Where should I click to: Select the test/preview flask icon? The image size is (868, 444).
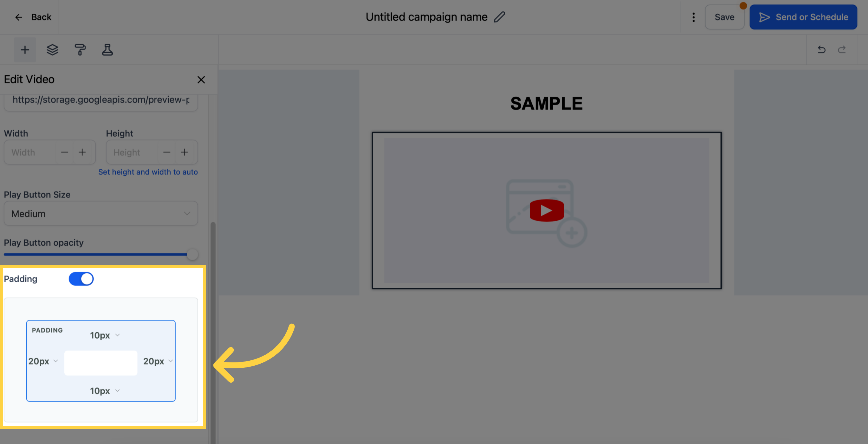(106, 50)
